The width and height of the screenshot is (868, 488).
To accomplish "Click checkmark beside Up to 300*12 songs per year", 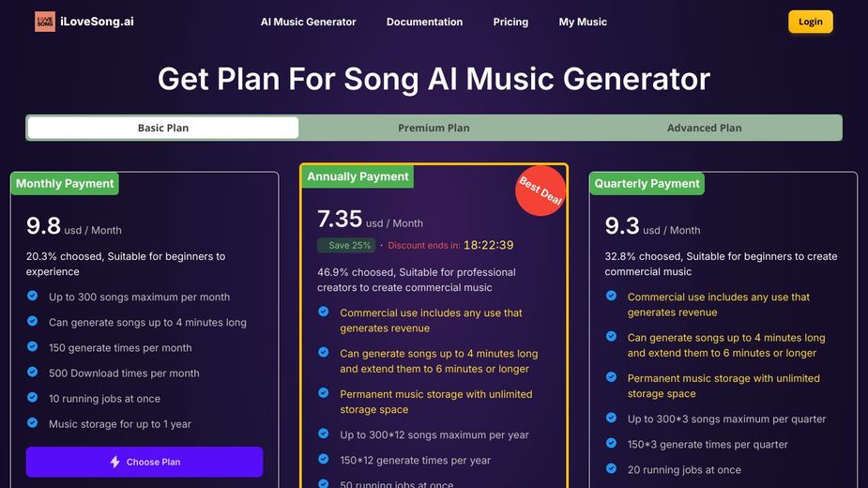I will pyautogui.click(x=324, y=434).
